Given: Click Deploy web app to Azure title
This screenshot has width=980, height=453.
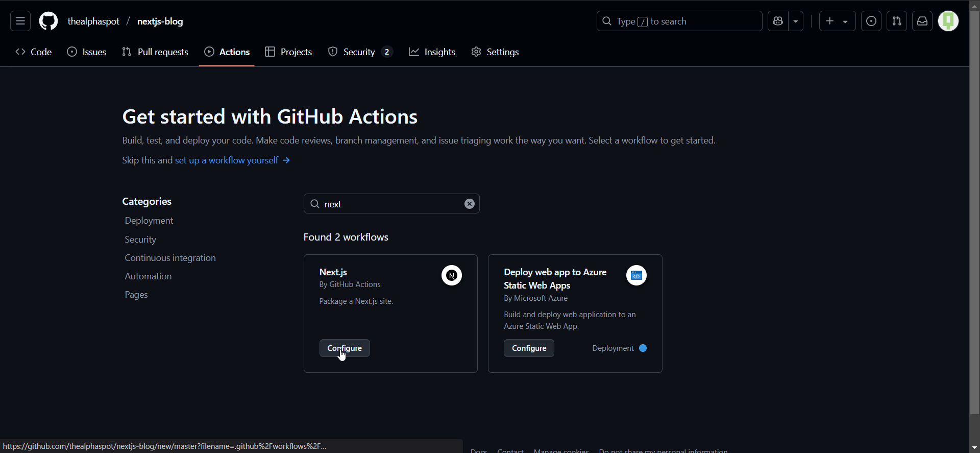Looking at the screenshot, I should (x=555, y=279).
